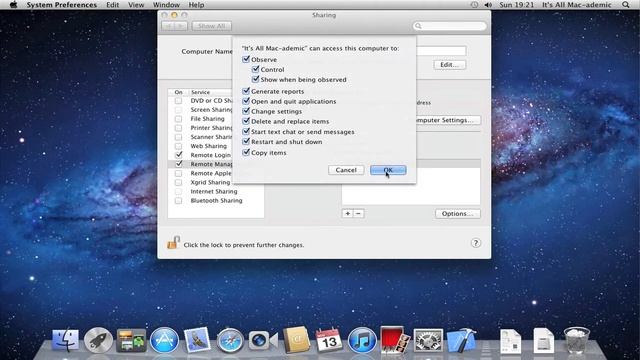Select the Xgrid Sharing service row
The image size is (640, 360).
click(x=216, y=182)
